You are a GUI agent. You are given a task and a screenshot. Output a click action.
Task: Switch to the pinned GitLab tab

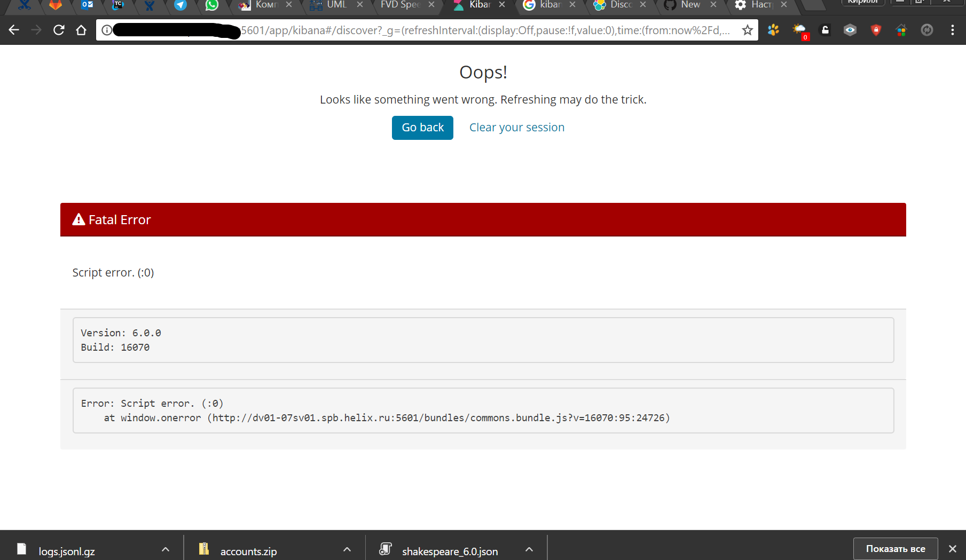click(x=56, y=5)
